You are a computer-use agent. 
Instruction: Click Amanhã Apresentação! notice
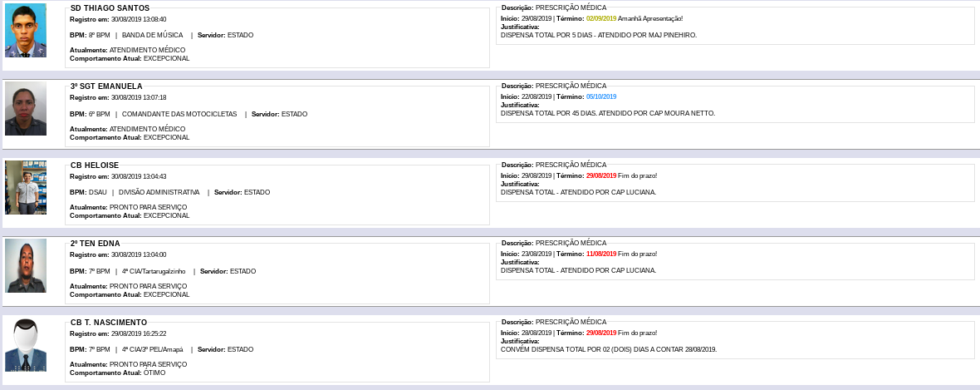pos(650,19)
